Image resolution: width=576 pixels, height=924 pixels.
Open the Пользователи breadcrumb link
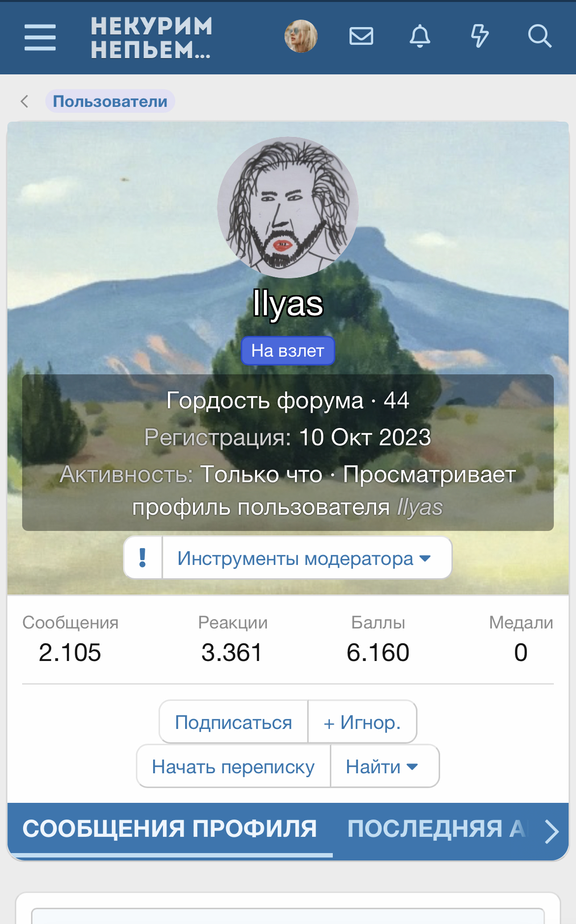110,101
